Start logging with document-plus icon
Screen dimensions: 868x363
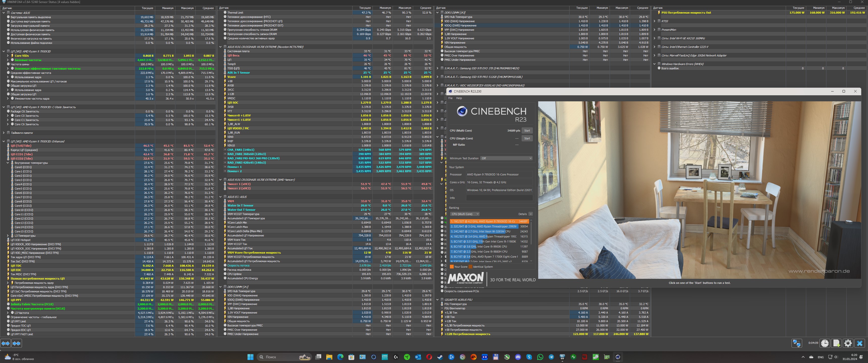836,343
